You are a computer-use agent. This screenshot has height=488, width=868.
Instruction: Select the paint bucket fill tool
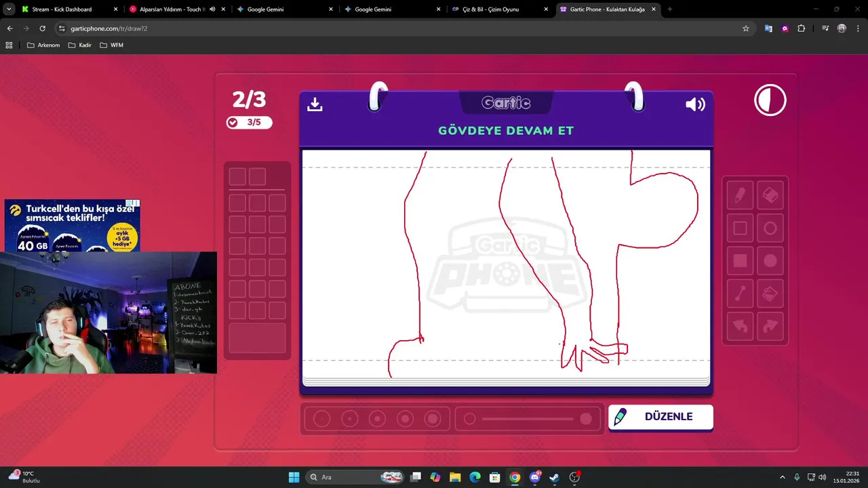[x=770, y=293]
